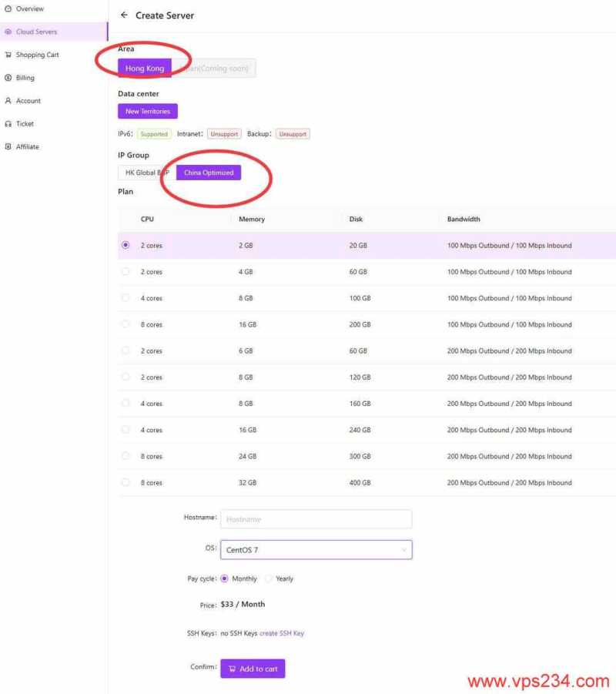Switch to HK Global BGP IP group
Screen dimensions: 616x694
point(146,173)
